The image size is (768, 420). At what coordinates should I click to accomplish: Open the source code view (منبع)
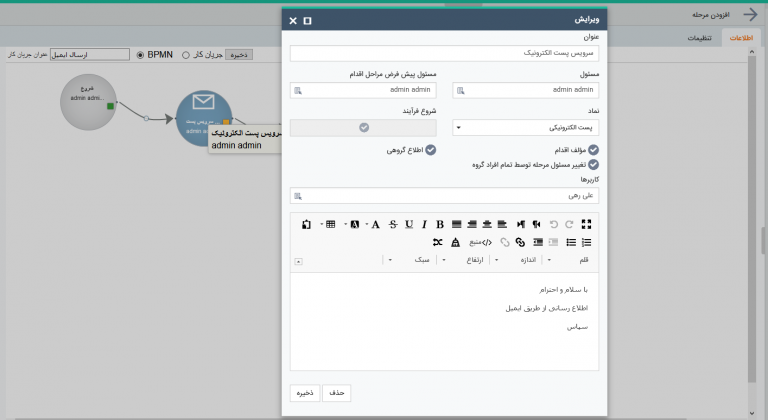pyautogui.click(x=480, y=242)
